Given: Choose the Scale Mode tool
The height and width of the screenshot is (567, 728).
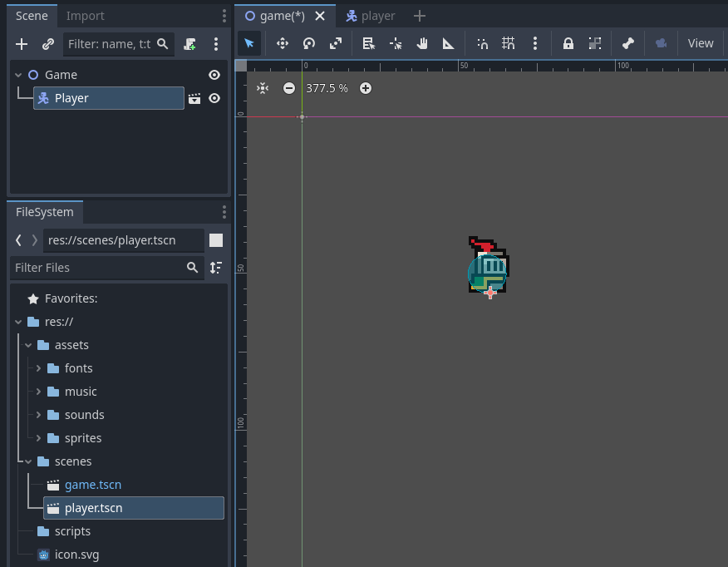Looking at the screenshot, I should [335, 43].
